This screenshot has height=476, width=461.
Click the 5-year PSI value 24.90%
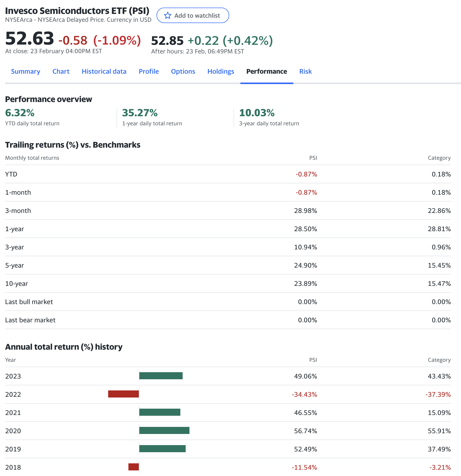point(305,265)
